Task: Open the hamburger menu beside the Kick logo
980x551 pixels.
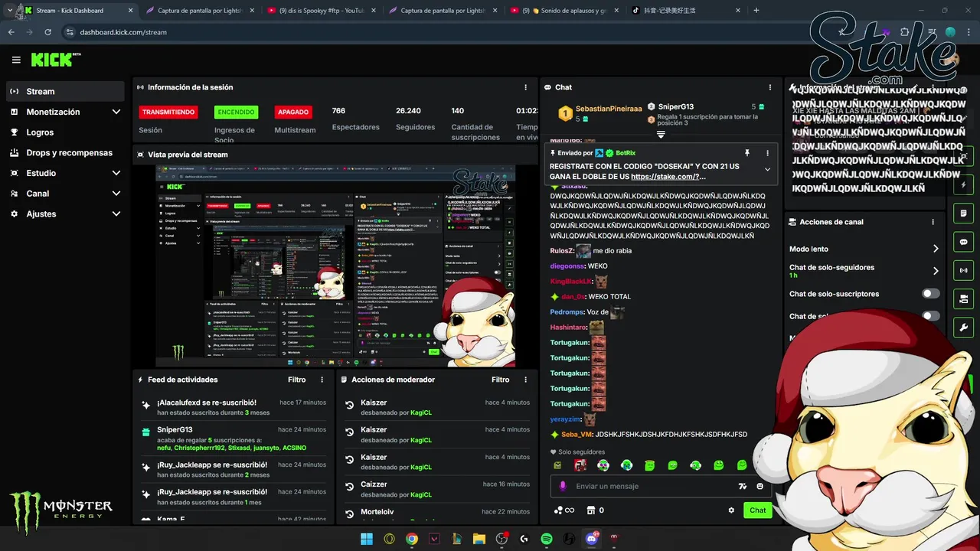Action: point(16,60)
